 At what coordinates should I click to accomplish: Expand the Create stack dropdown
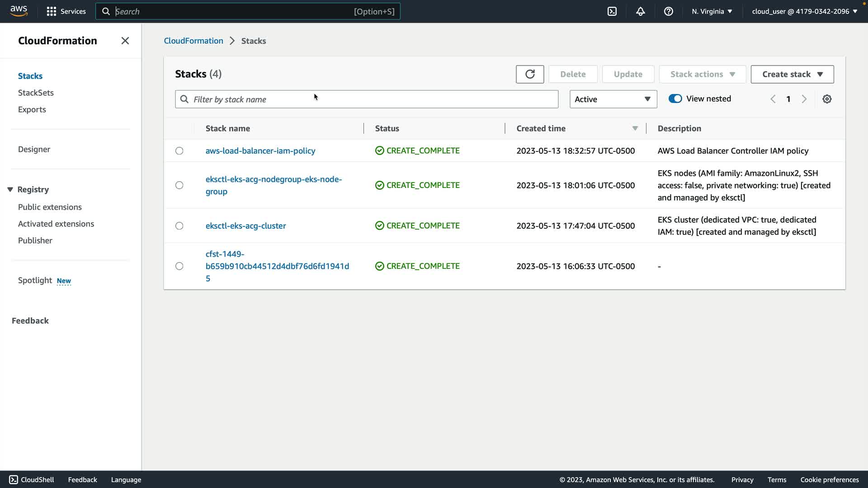point(792,74)
